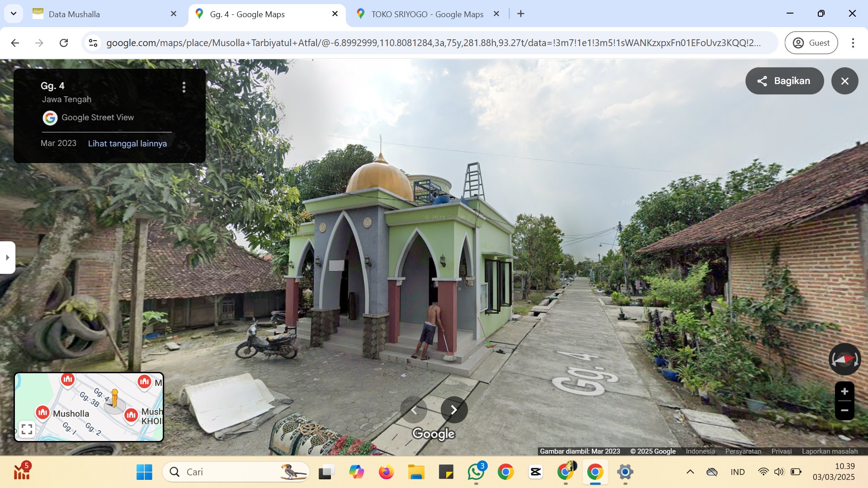
Task: Expand the minimap to fullscreen
Action: 27,429
